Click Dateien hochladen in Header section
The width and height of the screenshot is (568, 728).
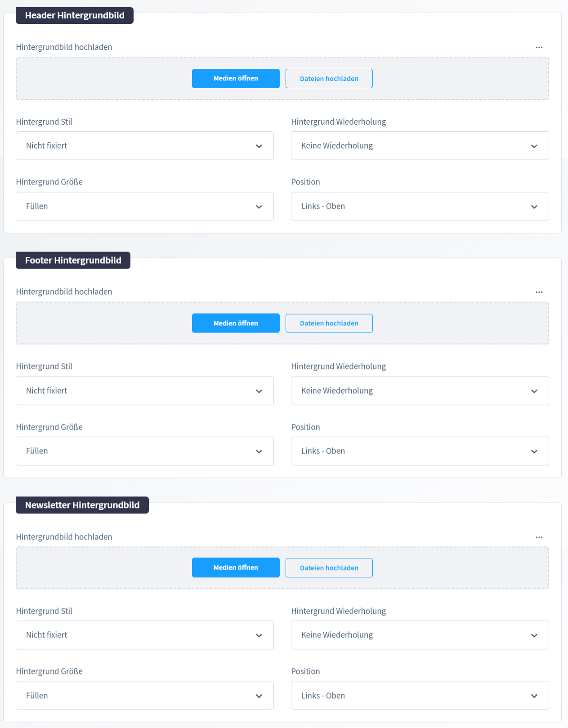[329, 78]
